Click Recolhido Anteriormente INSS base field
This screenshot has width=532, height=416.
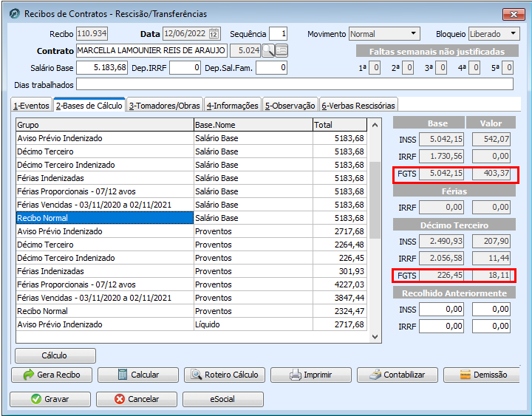(x=441, y=309)
